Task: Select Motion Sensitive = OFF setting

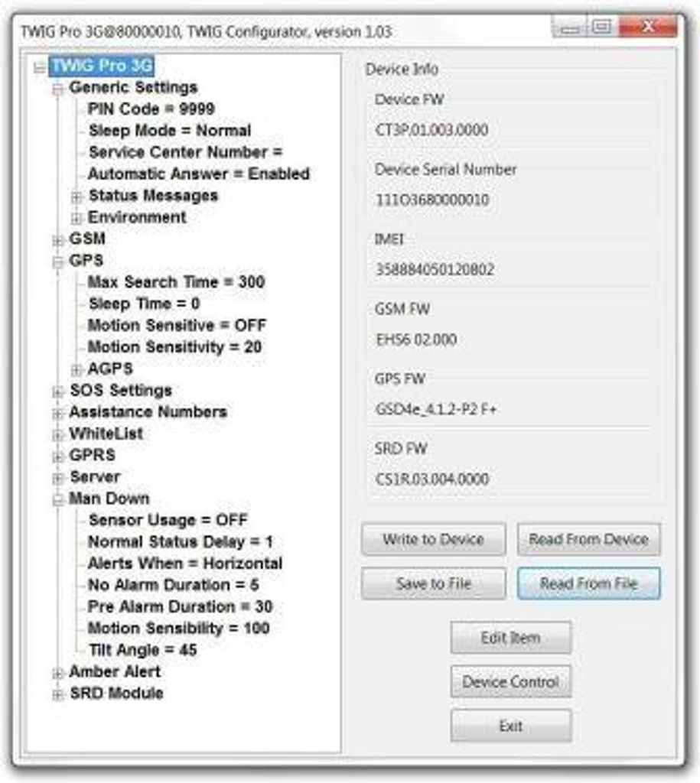Action: coord(177,325)
